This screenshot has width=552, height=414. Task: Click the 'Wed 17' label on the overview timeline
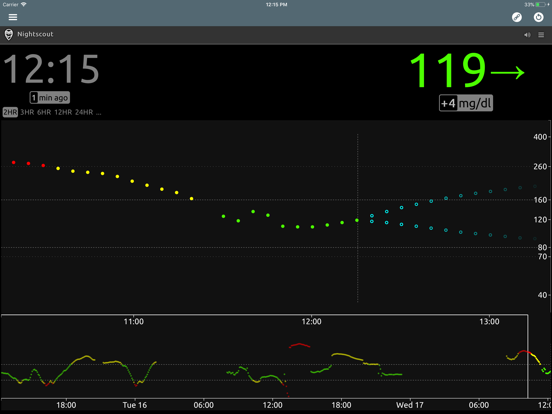(410, 405)
